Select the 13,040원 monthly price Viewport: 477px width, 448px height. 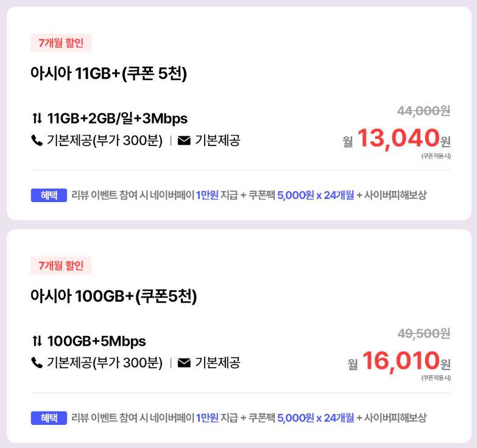click(x=398, y=139)
